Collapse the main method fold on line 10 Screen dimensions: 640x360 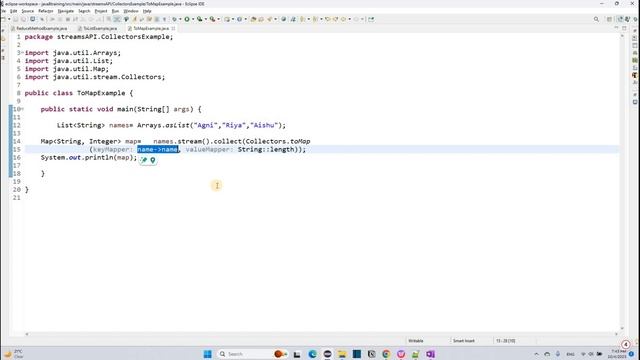(22, 109)
